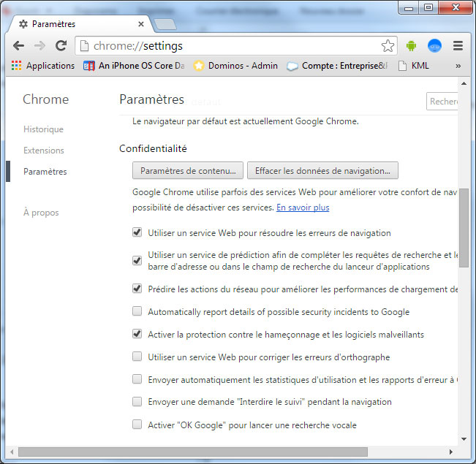Check Interdire le suivi request
Image resolution: width=476 pixels, height=464 pixels.
137,401
